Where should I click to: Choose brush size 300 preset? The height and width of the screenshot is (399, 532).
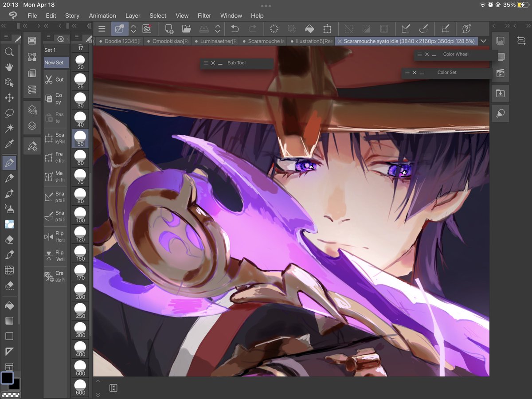[x=80, y=330]
